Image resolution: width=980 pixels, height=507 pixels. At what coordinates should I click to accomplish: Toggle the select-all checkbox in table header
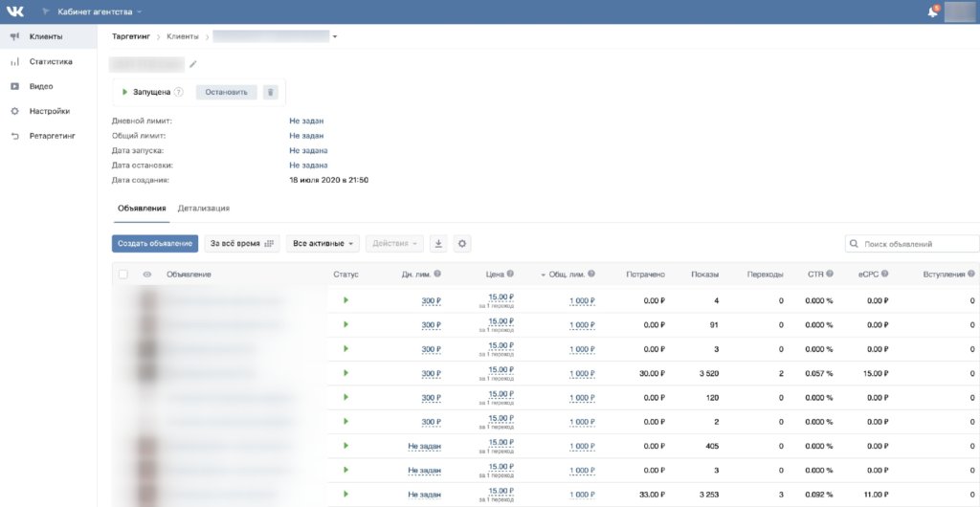(122, 275)
